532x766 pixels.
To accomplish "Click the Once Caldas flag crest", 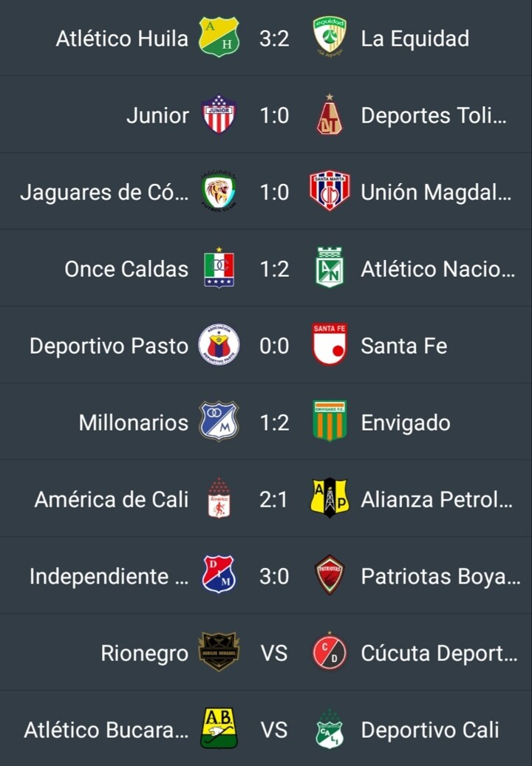I will (219, 267).
